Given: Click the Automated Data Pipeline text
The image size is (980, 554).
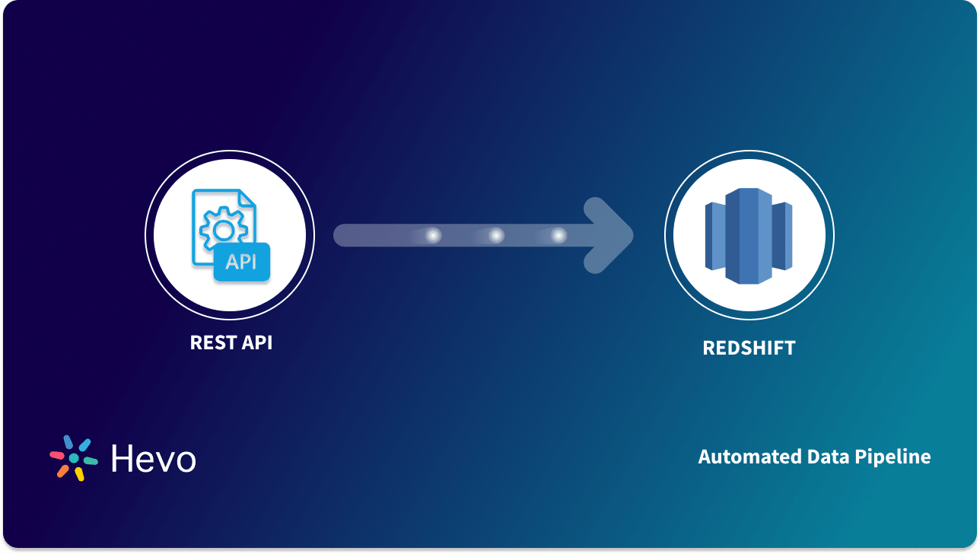Looking at the screenshot, I should pyautogui.click(x=815, y=457).
